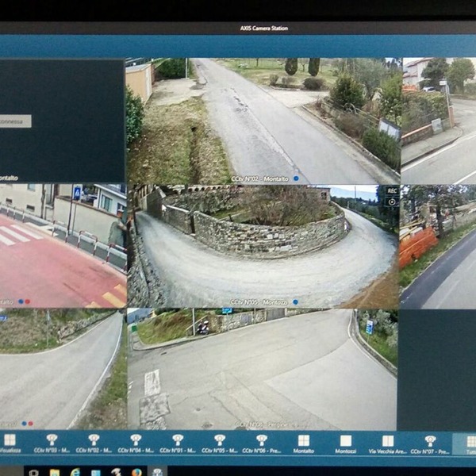Open File Explorer from the taskbar
476x476 pixels.
(x=55, y=472)
